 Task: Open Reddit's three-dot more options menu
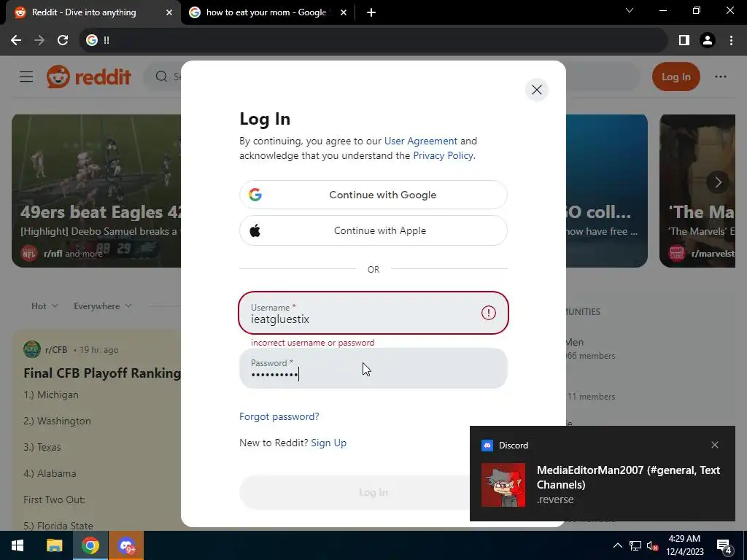[x=720, y=77]
